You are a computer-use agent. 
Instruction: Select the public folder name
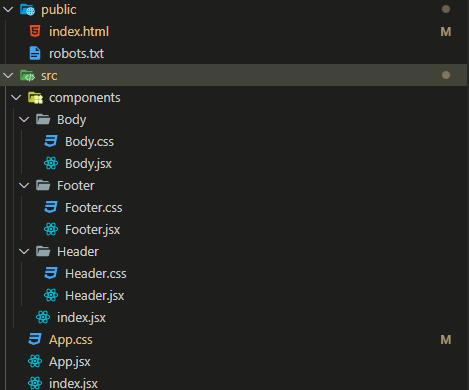pos(59,10)
